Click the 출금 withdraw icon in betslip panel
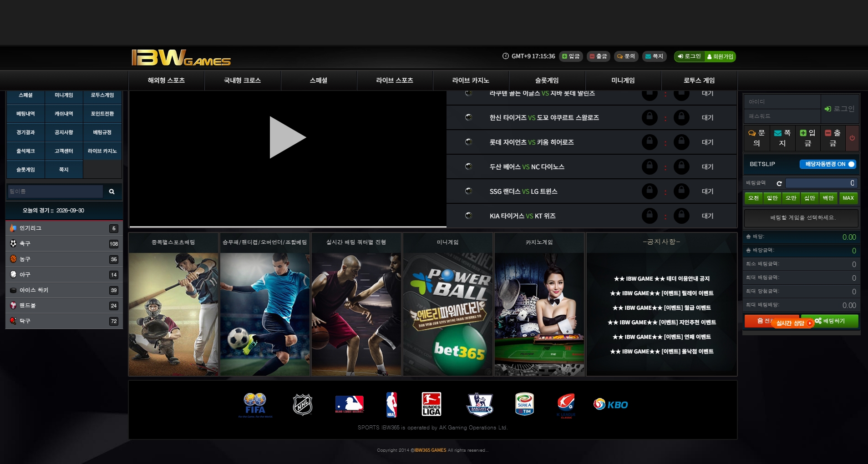Image resolution: width=868 pixels, height=464 pixels. coord(833,138)
